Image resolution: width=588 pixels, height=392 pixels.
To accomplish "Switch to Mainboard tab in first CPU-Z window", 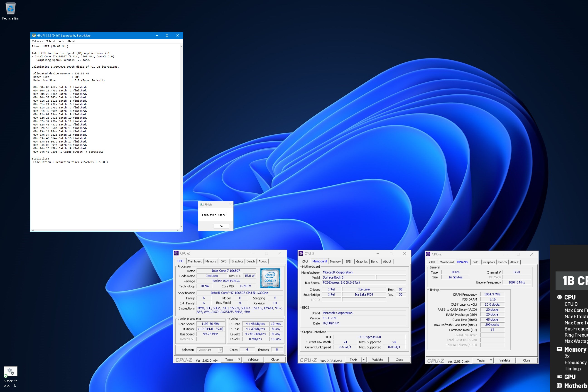I will pyautogui.click(x=195, y=261).
